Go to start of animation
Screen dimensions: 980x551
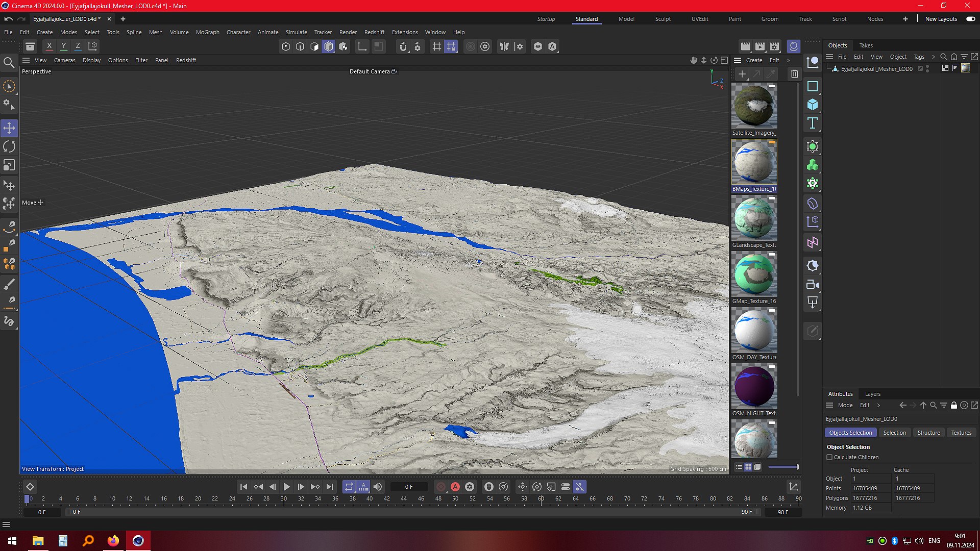coord(243,487)
